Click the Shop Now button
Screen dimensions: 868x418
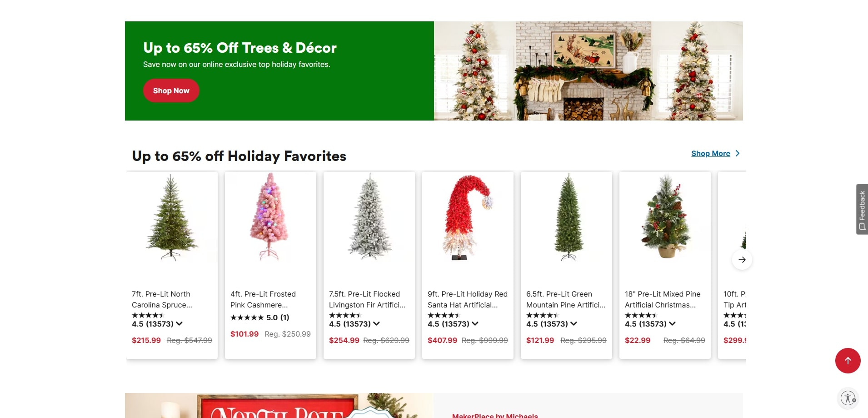pos(171,91)
